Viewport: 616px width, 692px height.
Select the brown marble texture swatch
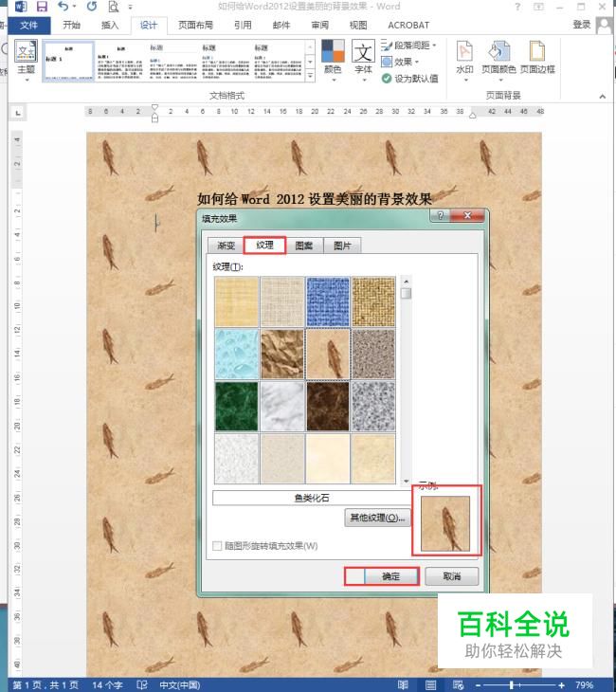tap(328, 406)
